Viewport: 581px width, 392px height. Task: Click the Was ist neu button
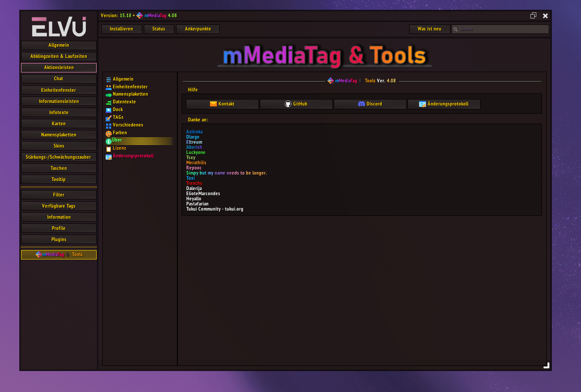pyautogui.click(x=429, y=29)
